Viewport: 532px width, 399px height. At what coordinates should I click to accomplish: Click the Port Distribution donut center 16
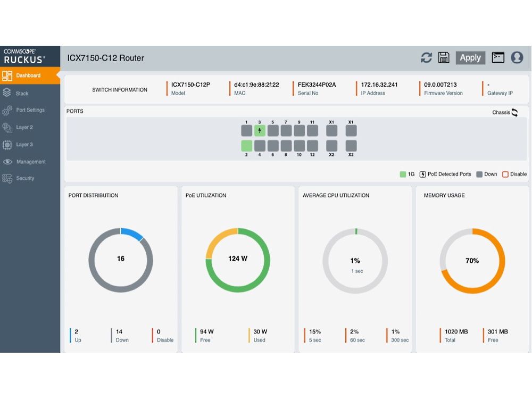pos(121,259)
